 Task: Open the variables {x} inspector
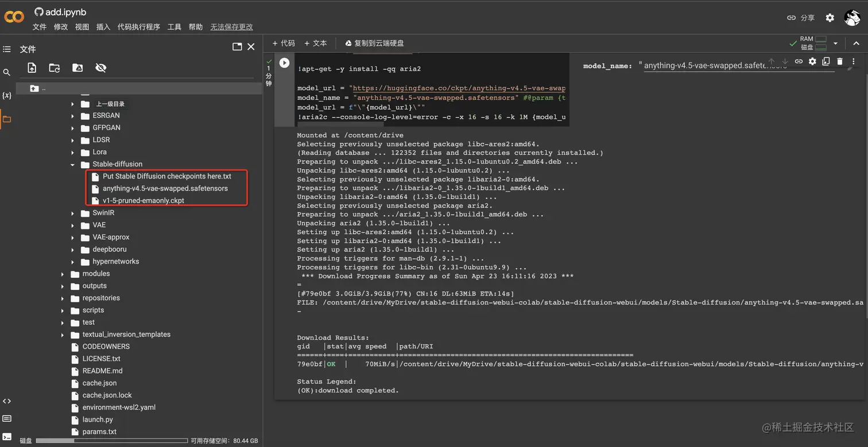coord(7,95)
